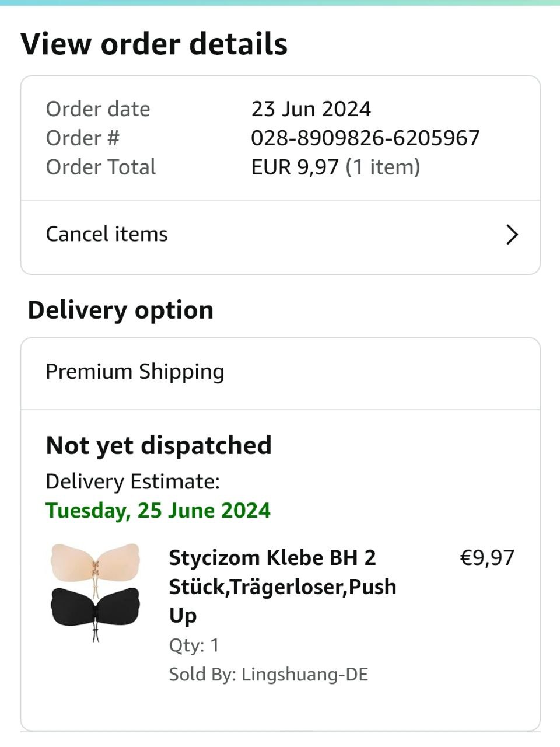Click the seller name Lingshuang-DE
Image resolution: width=560 pixels, height=747 pixels.
click(304, 675)
